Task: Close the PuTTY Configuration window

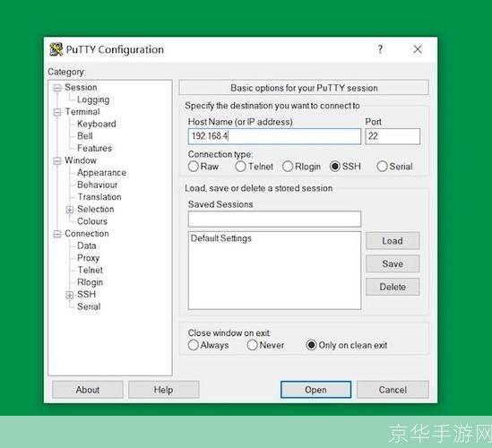Action: click(x=418, y=49)
